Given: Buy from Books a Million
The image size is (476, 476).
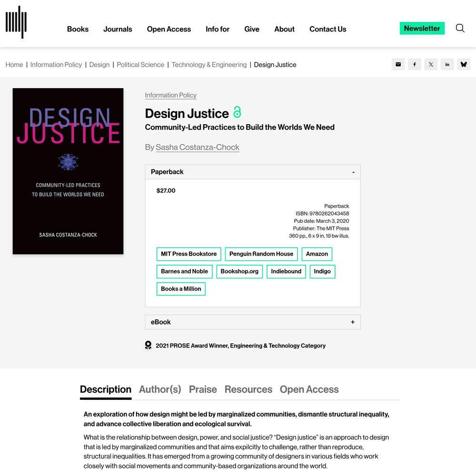Looking at the screenshot, I should 181,289.
